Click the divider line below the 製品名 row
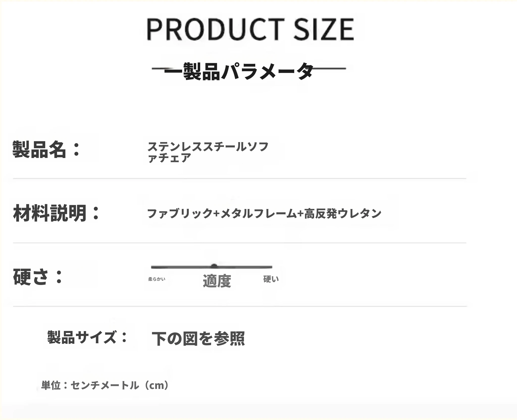517x420 pixels. pyautogui.click(x=239, y=178)
